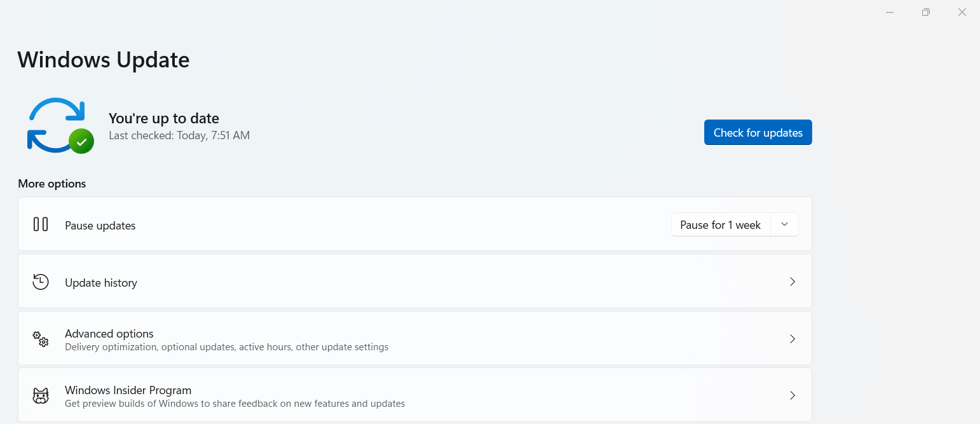Click the 'You're up to date' text
The height and width of the screenshot is (424, 980).
pos(164,118)
